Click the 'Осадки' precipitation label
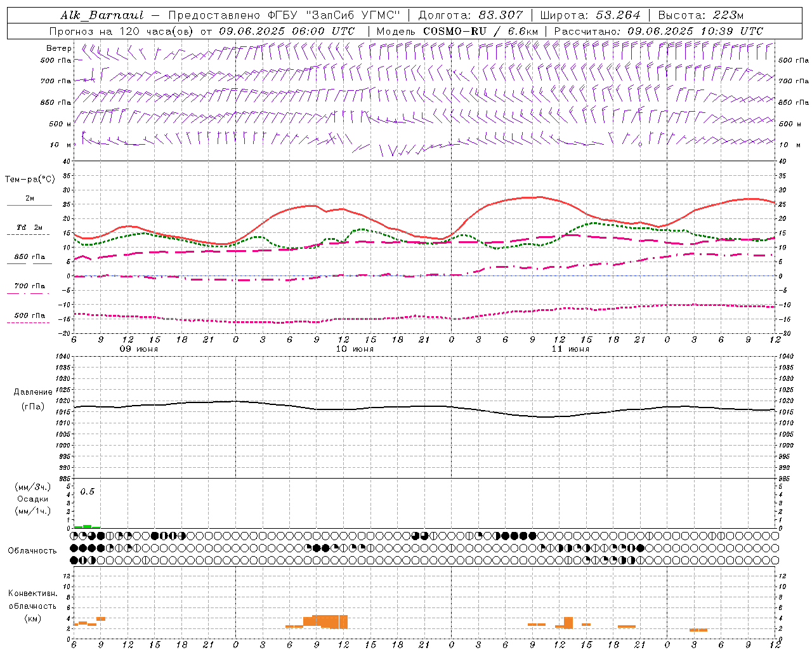The height and width of the screenshot is (650, 812). click(x=33, y=499)
